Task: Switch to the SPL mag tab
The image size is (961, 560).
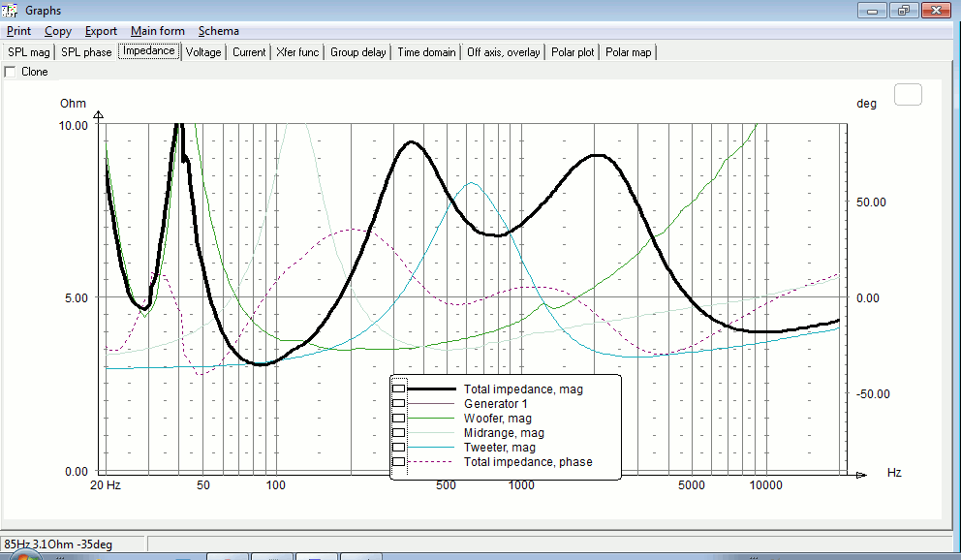Action: tap(29, 52)
